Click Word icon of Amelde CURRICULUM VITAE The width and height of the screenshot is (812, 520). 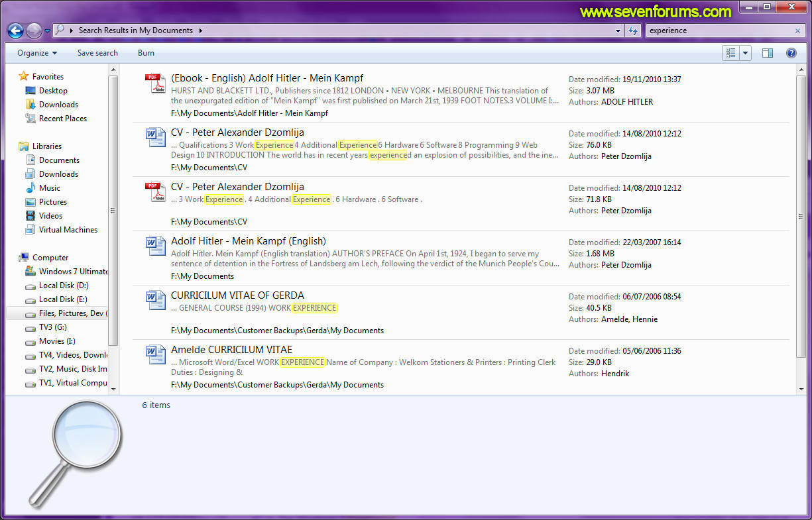click(x=155, y=355)
